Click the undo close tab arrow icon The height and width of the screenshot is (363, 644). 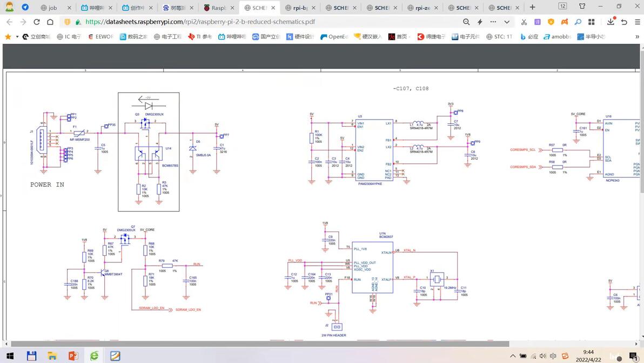[x=624, y=22]
